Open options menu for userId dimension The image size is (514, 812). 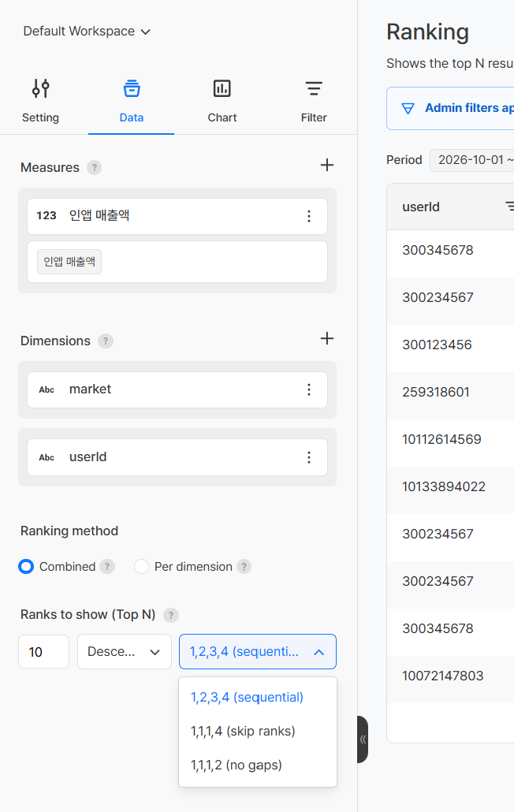point(309,457)
